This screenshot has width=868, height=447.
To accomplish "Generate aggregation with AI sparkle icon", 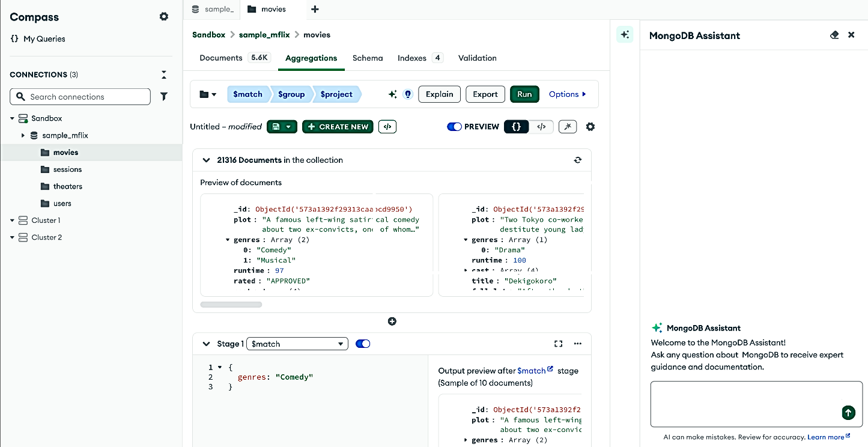I will (392, 94).
